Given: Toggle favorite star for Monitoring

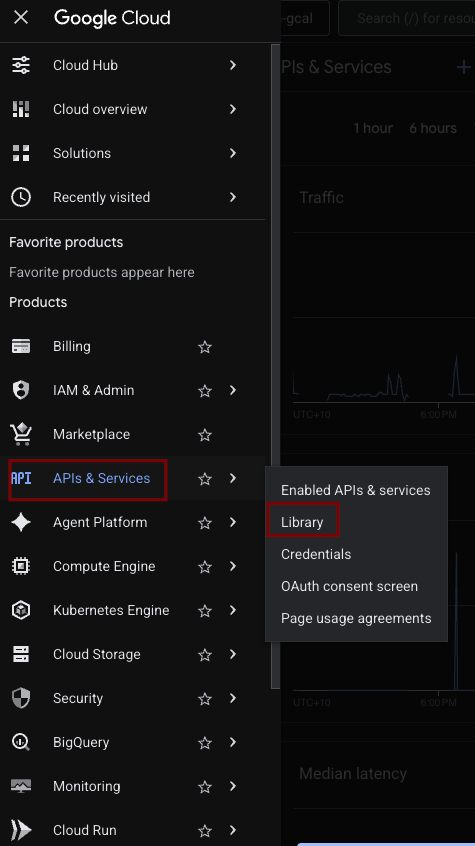Looking at the screenshot, I should pyautogui.click(x=205, y=787).
